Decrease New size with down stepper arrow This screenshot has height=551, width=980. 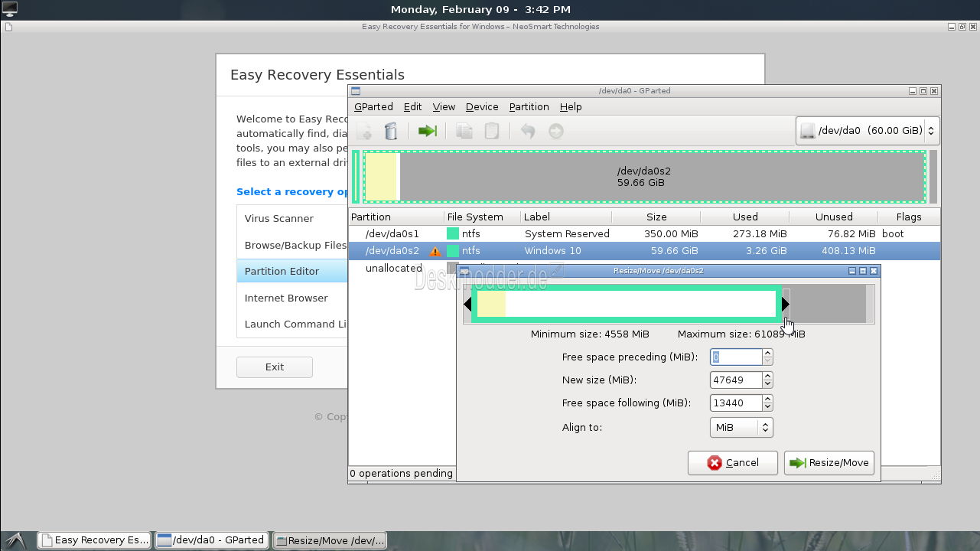tap(767, 384)
